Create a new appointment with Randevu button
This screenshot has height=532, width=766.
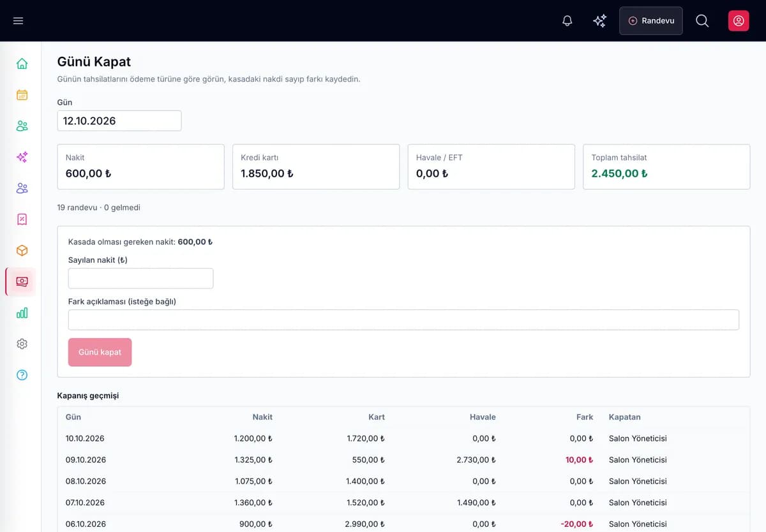pos(651,21)
